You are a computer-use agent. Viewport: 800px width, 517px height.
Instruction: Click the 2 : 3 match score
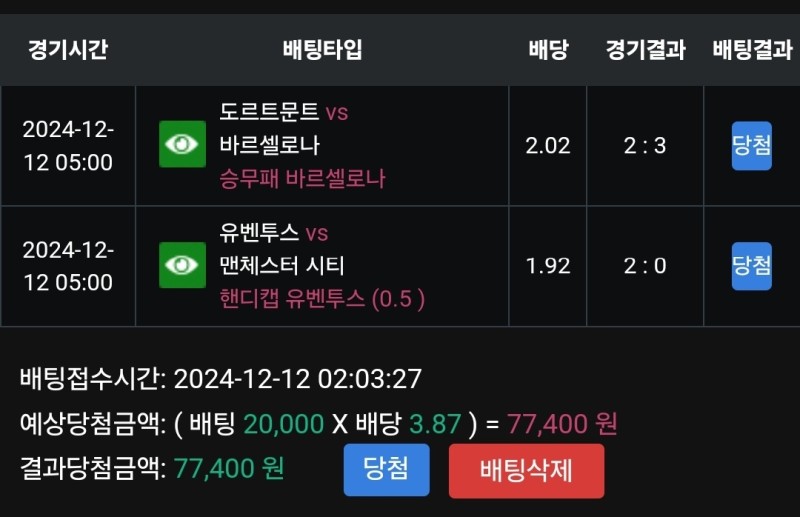click(x=645, y=146)
